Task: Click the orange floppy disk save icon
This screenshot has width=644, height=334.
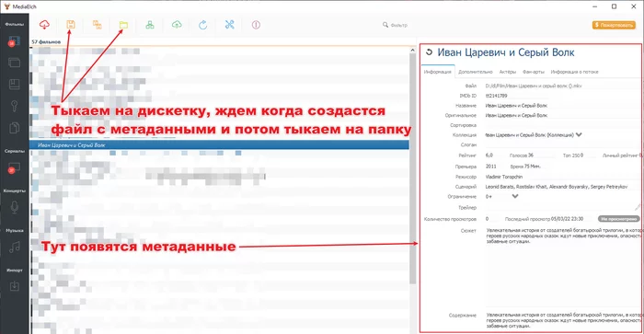Action: tap(71, 25)
